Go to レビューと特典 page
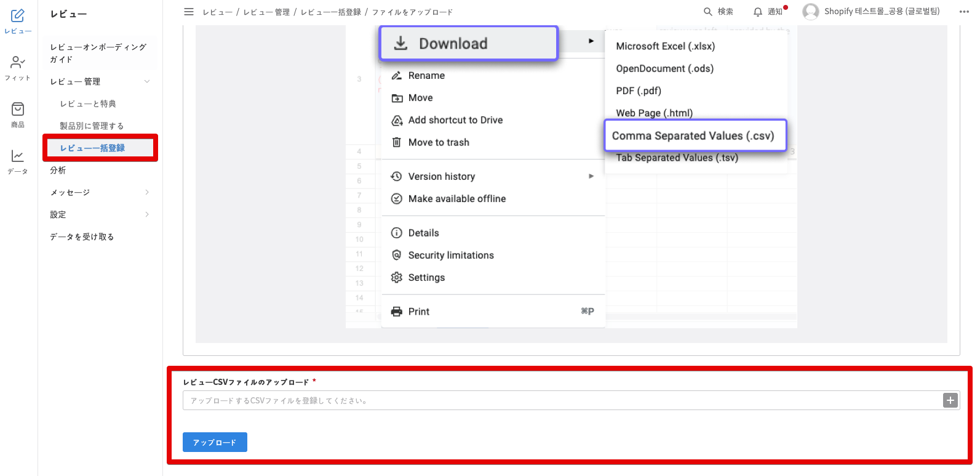 [x=88, y=104]
